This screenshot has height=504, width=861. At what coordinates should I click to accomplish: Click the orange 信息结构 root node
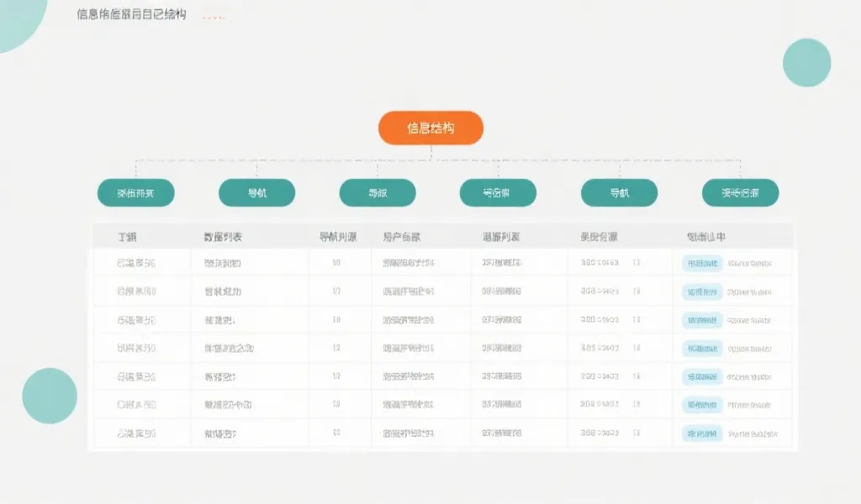(431, 128)
